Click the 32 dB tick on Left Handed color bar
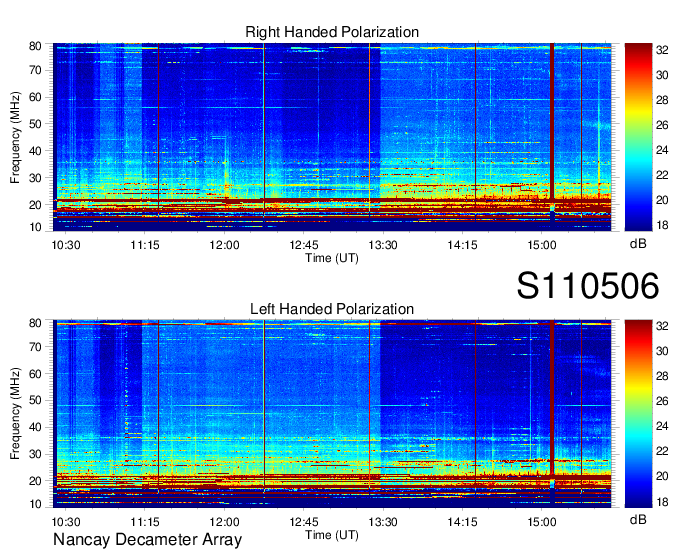The width and height of the screenshot is (680, 552). (x=662, y=327)
